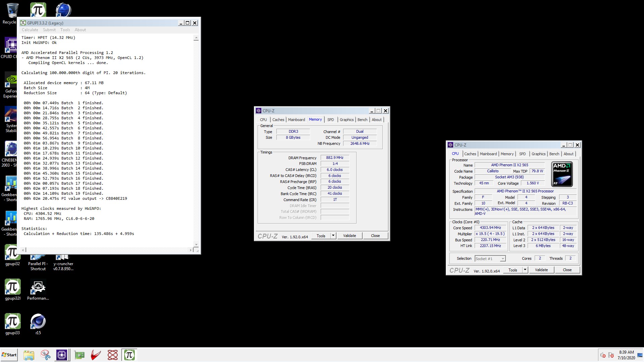Click the Start button
The width and height of the screenshot is (644, 362).
pos(9,355)
